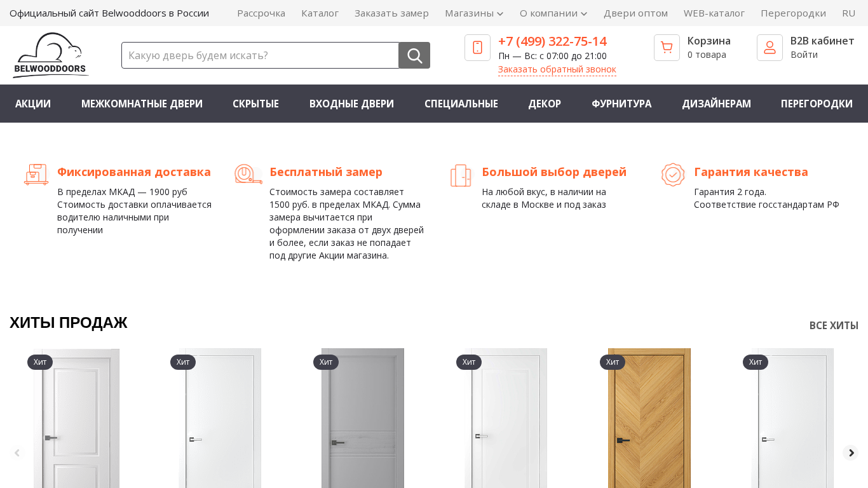The width and height of the screenshot is (868, 488).
Task: Open the Межкомнатные двери menu
Action: pos(142,104)
